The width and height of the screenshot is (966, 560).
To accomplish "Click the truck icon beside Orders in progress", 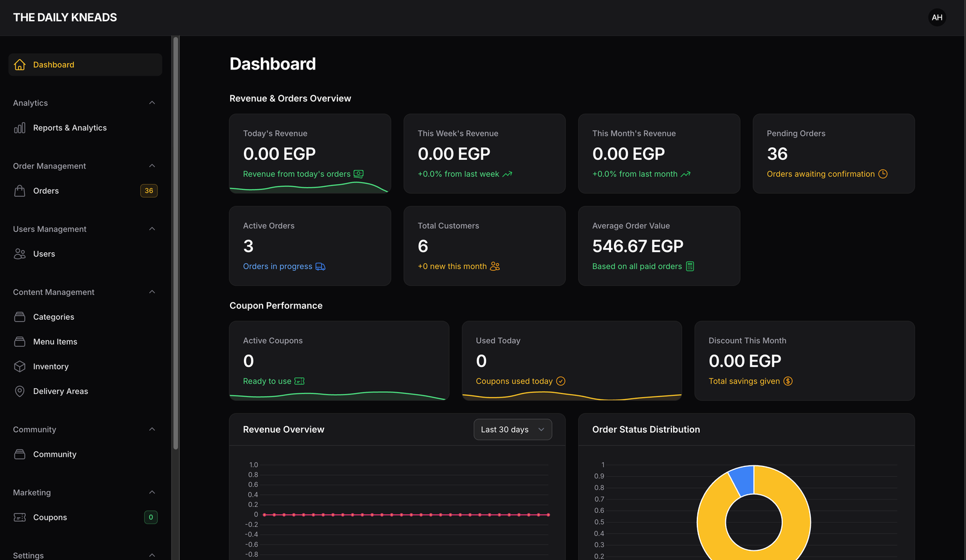I will [321, 266].
